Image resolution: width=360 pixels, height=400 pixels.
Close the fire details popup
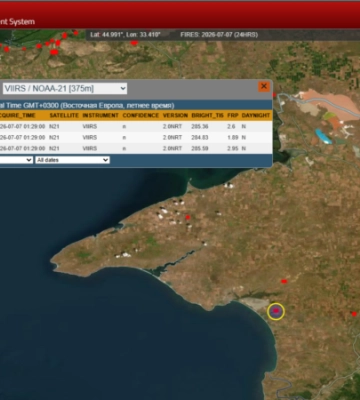[x=264, y=87]
